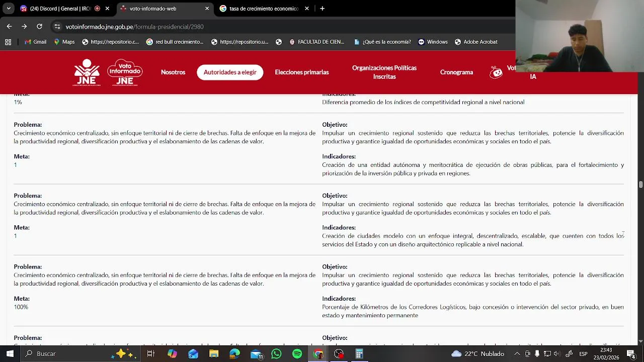This screenshot has width=644, height=362.
Task: Click the page vertical scrollbar thumb
Action: pyautogui.click(x=640, y=185)
